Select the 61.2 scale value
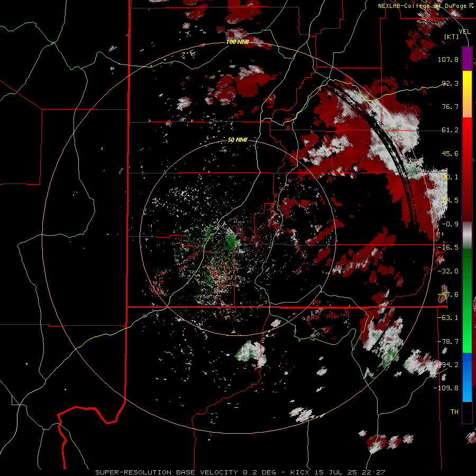 pyautogui.click(x=450, y=130)
